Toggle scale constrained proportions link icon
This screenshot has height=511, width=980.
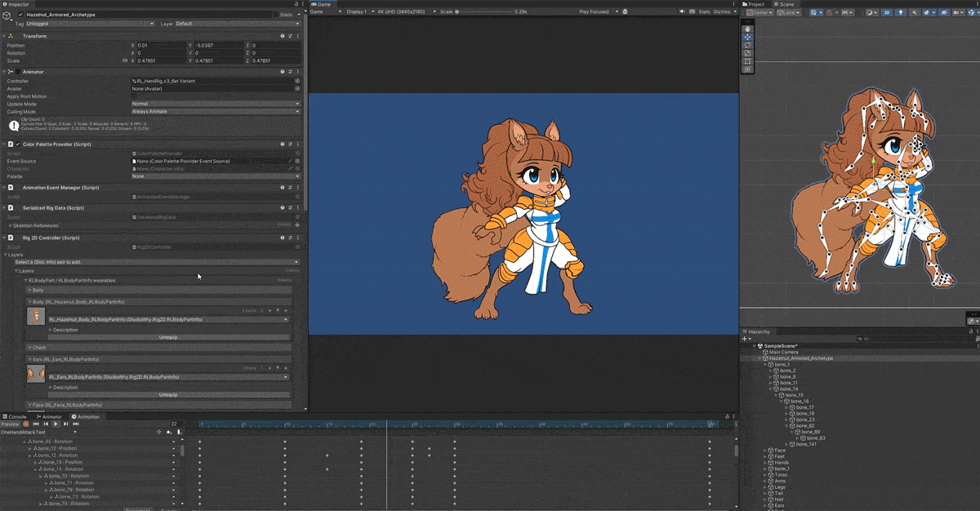(x=124, y=60)
